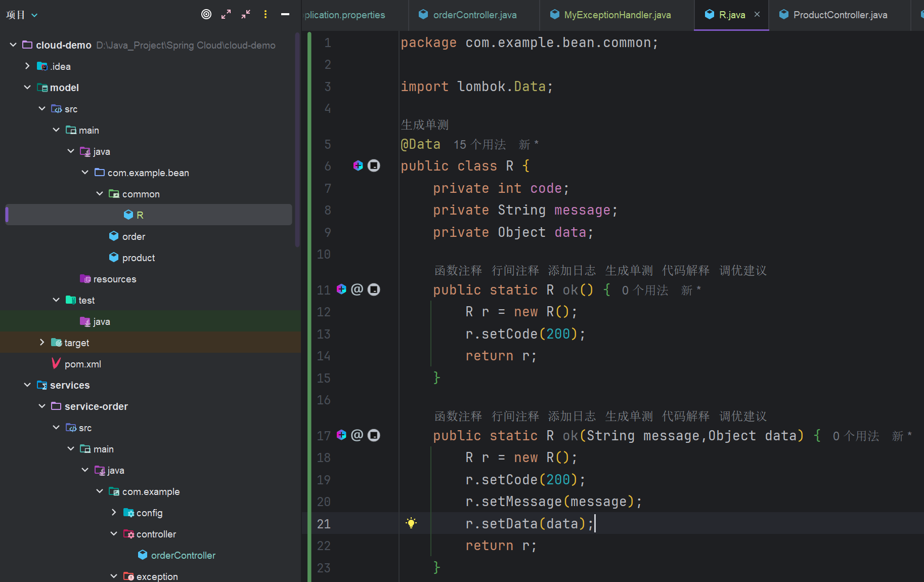The width and height of the screenshot is (924, 582).
Task: Click the square gutter icon on line 17
Action: [x=374, y=435]
